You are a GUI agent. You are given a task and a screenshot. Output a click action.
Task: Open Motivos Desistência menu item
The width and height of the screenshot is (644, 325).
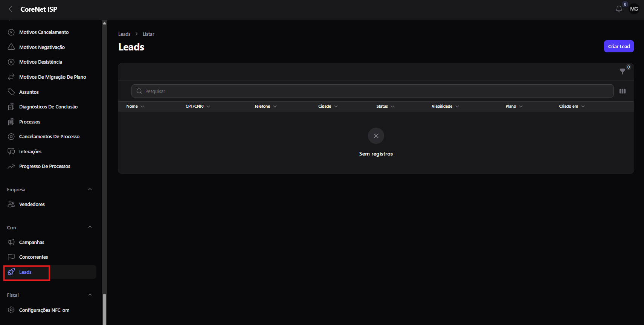(x=41, y=62)
